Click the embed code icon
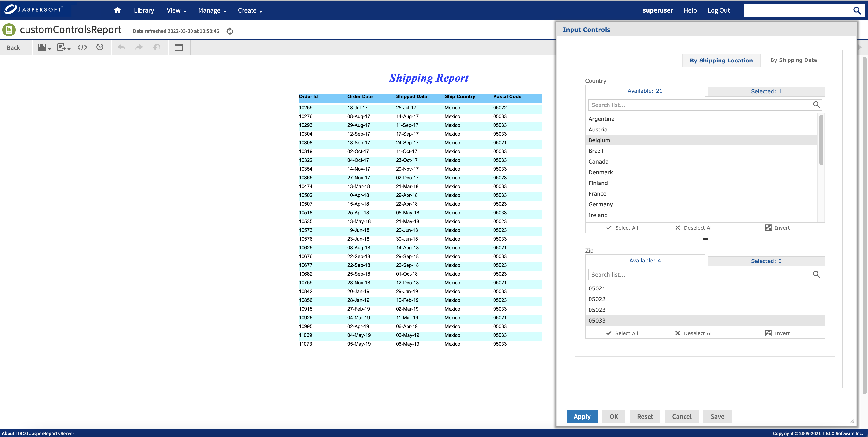This screenshot has width=868, height=437. pos(83,47)
